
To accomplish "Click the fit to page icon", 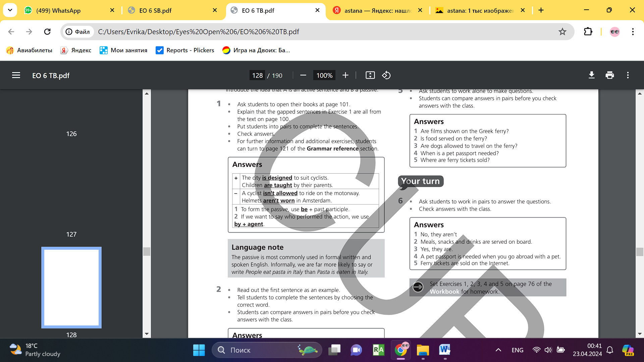I will 370,75.
